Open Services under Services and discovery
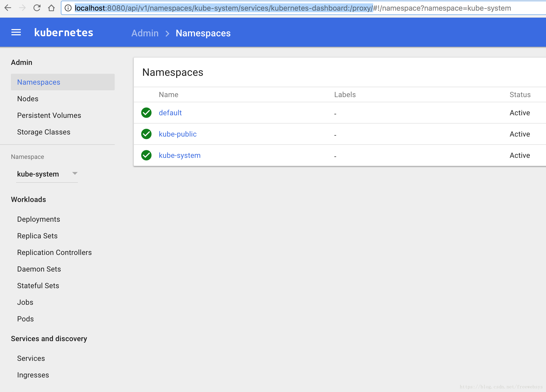This screenshot has width=546, height=392. point(31,358)
